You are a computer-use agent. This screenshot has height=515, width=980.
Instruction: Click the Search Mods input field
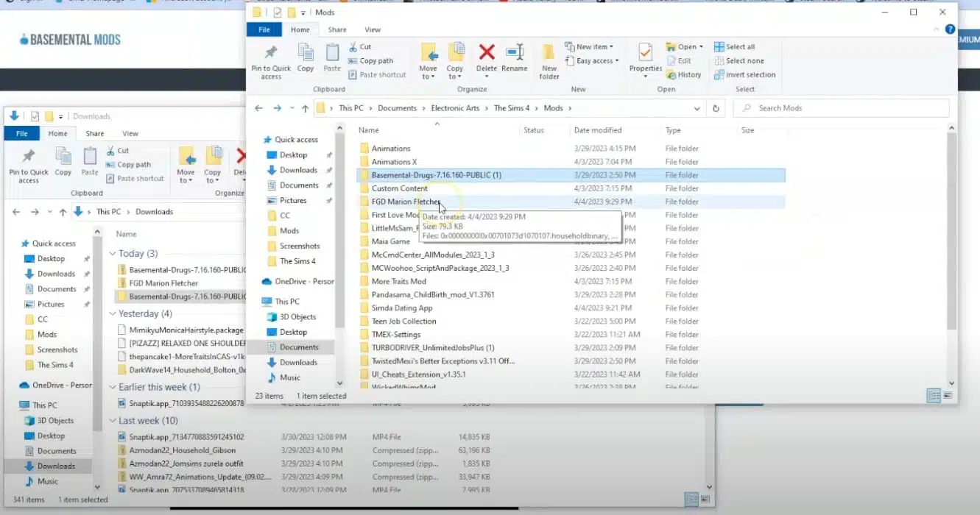841,108
